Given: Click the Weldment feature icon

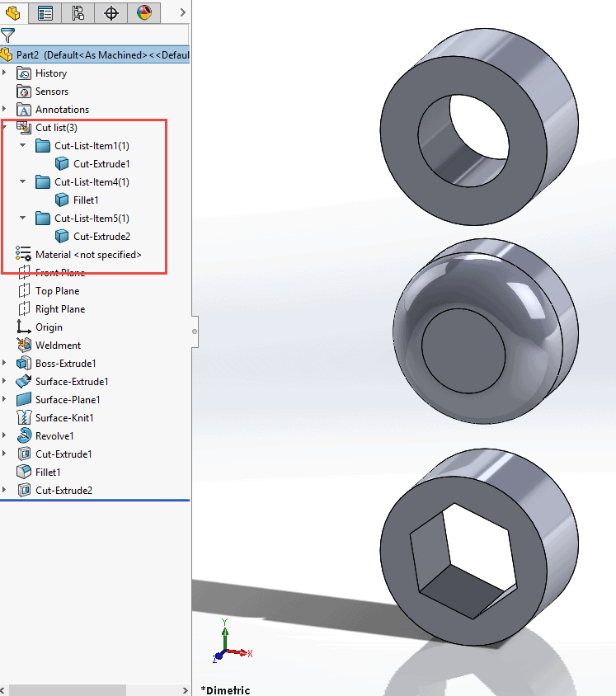Looking at the screenshot, I should (x=24, y=346).
